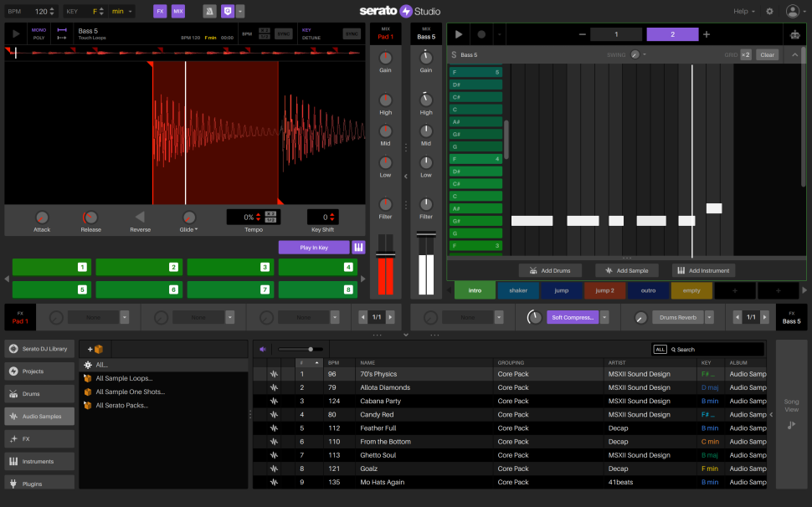Click Add Drums button
812x507 pixels.
tap(550, 270)
